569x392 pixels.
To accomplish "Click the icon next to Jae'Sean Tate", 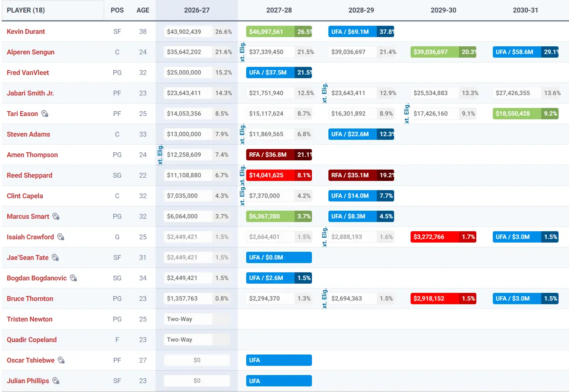I will (x=55, y=258).
